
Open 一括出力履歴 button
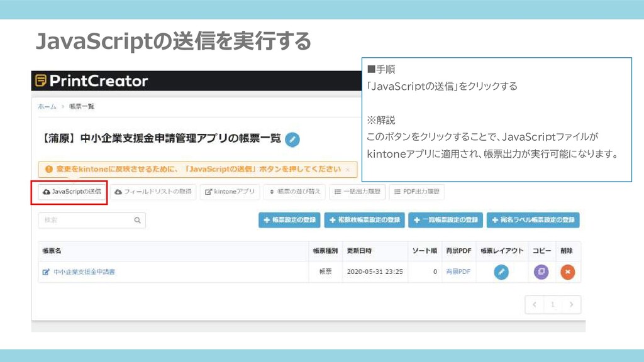(x=357, y=192)
